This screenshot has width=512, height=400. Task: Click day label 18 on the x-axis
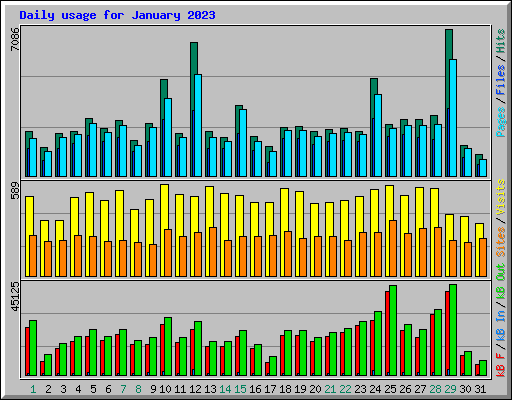[285, 389]
